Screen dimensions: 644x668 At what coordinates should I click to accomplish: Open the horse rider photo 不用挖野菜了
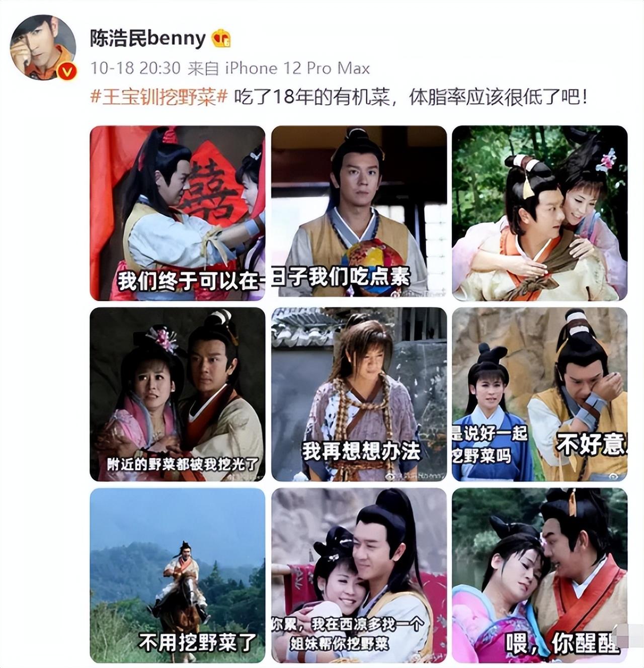click(178, 575)
